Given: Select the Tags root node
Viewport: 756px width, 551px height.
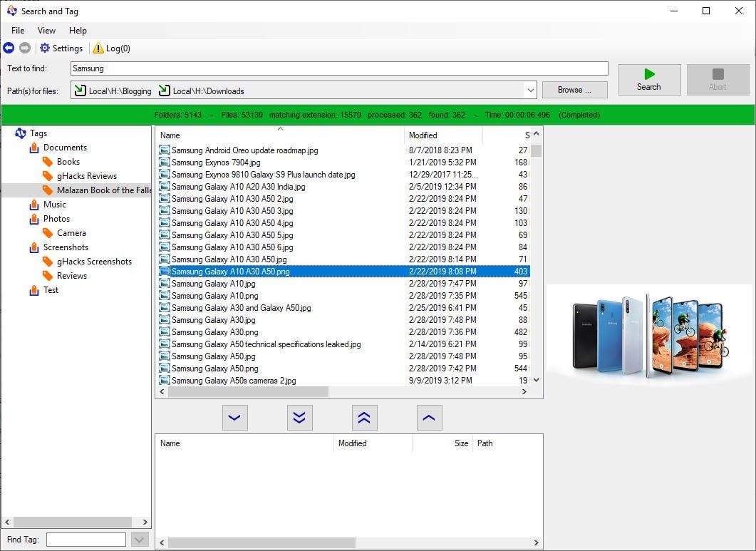Looking at the screenshot, I should click(x=38, y=133).
